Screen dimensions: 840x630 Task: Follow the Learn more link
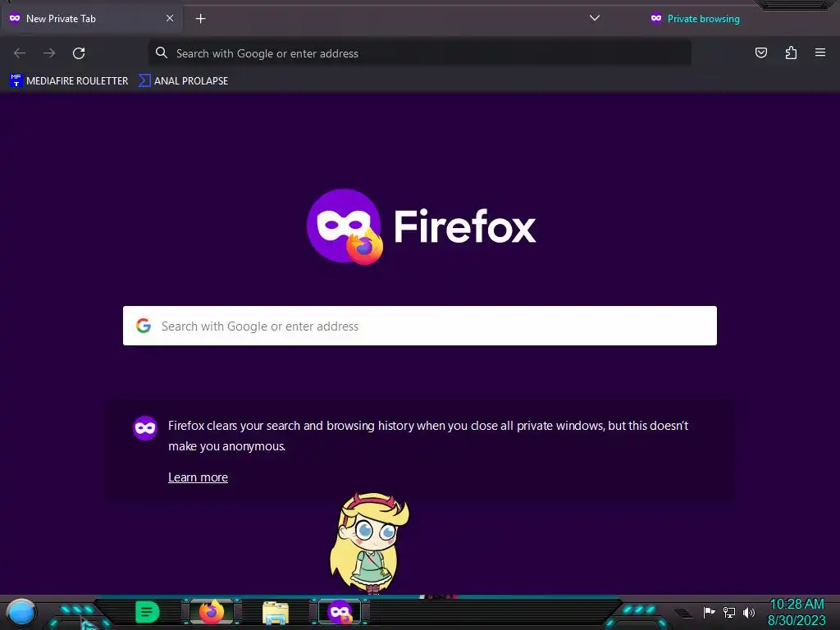(x=198, y=477)
